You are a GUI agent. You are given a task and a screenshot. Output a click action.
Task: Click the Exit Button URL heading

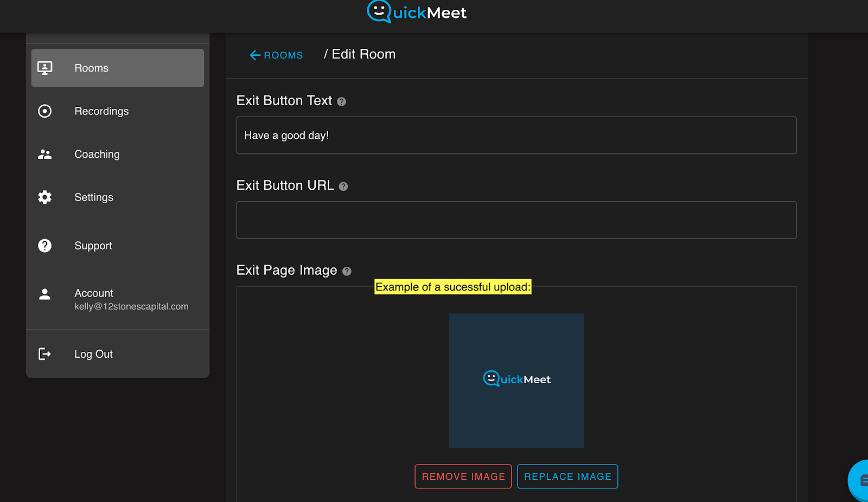click(285, 185)
